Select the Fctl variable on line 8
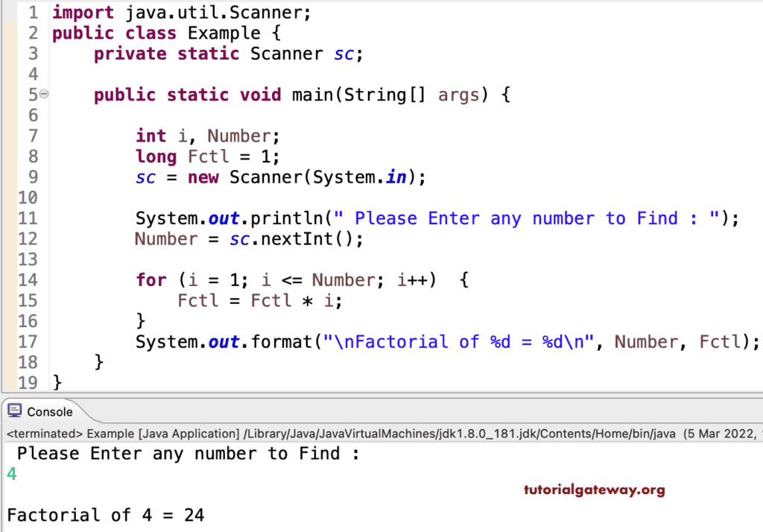 210,156
